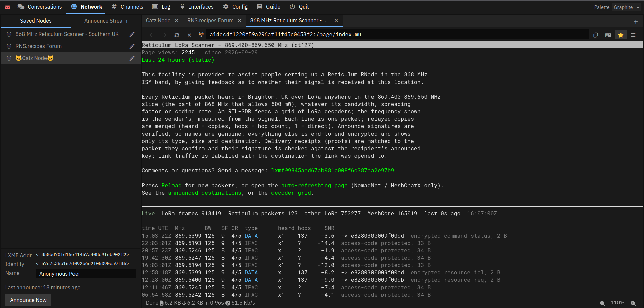Open the Channels section
Viewport: 644px width, 308px height.
point(127,7)
